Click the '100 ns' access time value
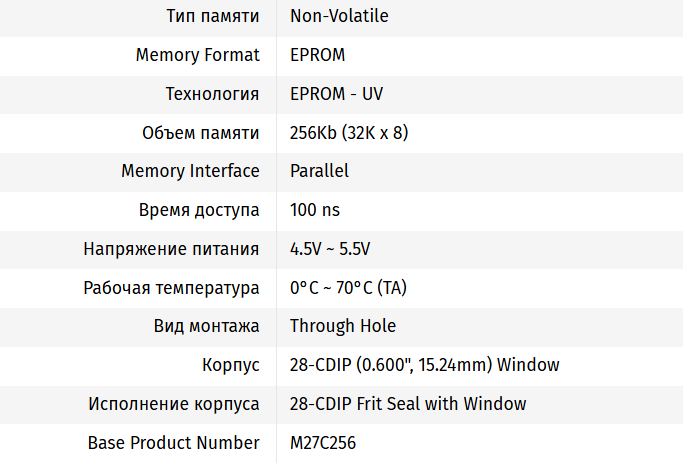 315,210
